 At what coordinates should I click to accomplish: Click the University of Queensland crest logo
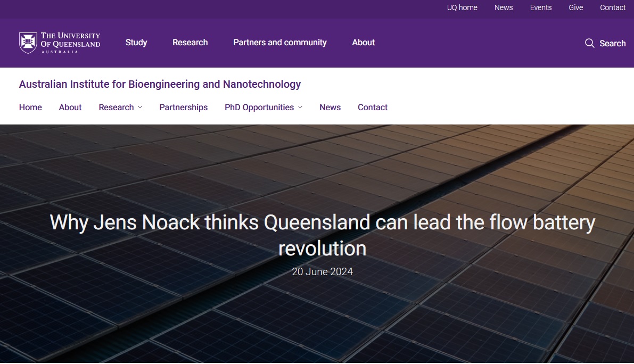(28, 43)
